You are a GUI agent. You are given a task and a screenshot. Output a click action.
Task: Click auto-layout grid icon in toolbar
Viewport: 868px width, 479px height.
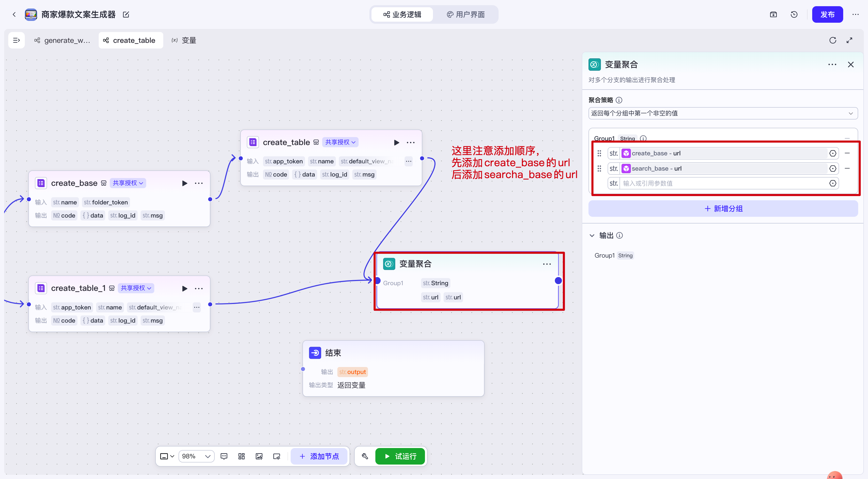coord(241,456)
